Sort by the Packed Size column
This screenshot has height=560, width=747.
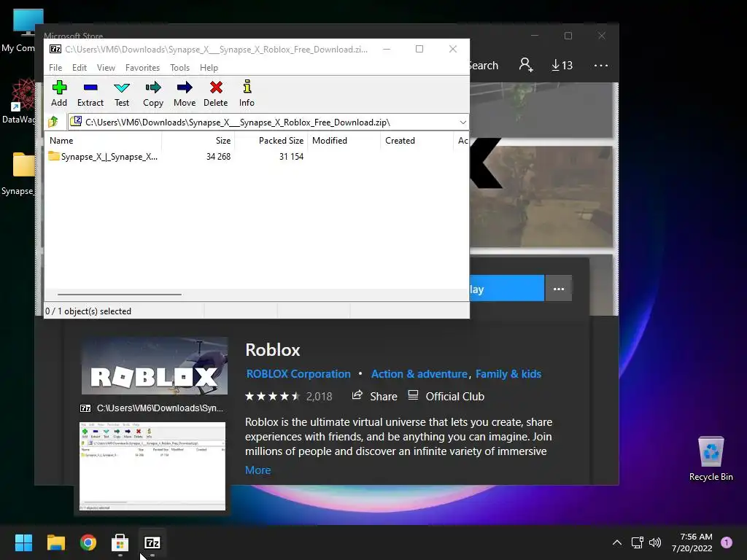coord(271,141)
